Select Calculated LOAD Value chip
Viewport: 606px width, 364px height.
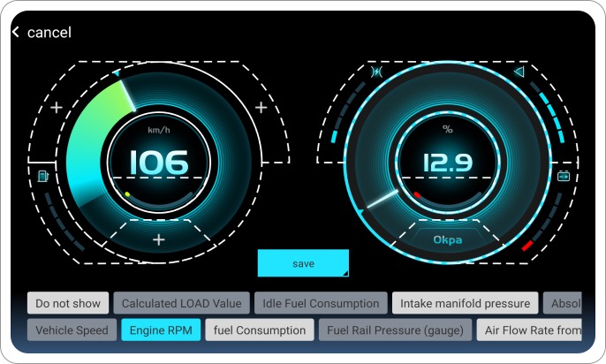tap(181, 303)
